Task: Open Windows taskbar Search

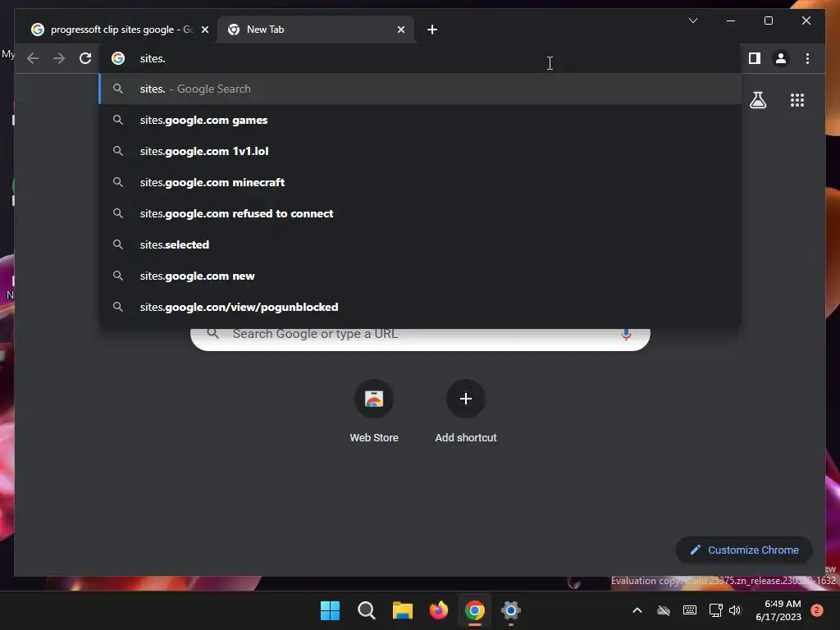Action: [x=367, y=610]
